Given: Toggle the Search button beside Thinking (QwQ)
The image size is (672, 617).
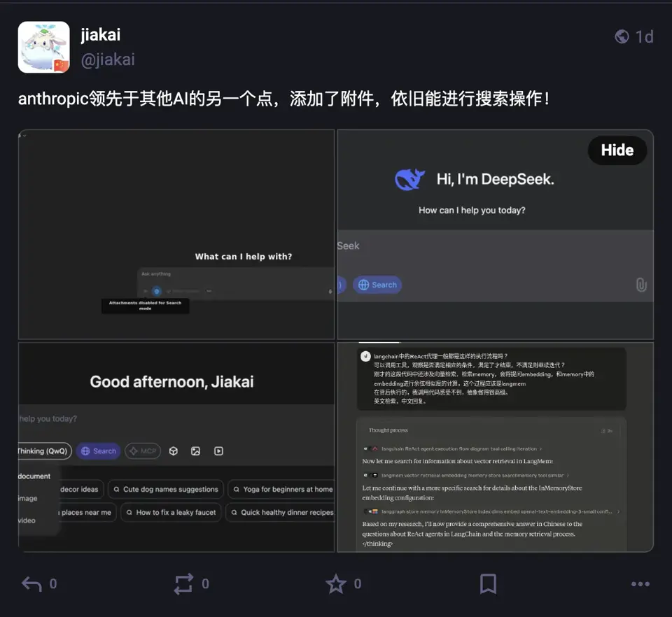Looking at the screenshot, I should point(99,451).
